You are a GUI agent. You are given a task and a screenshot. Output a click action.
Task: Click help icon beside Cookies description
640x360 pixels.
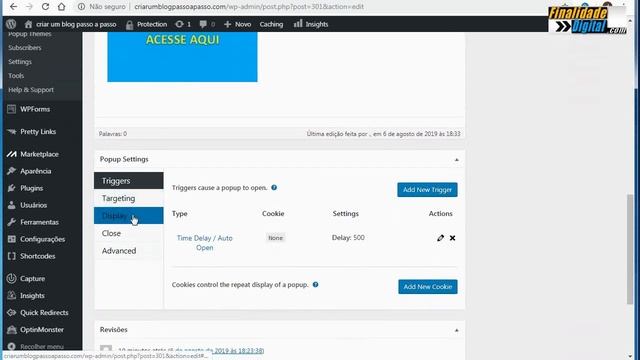(316, 284)
